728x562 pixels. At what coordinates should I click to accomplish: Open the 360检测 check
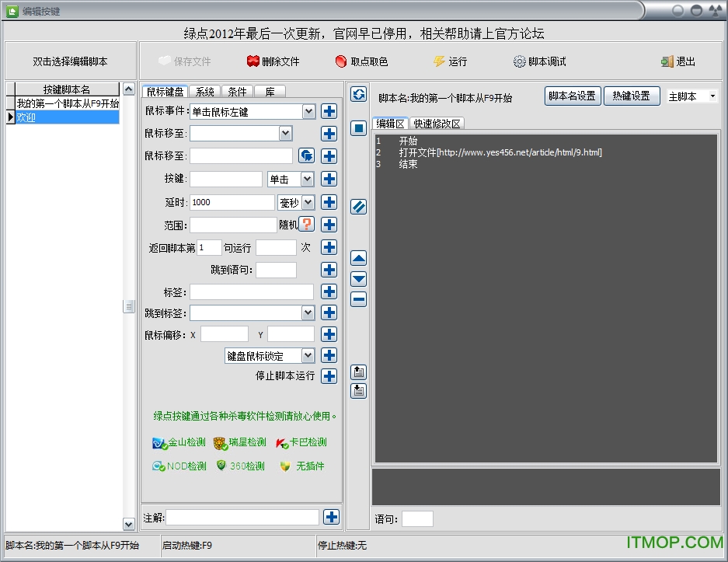241,466
